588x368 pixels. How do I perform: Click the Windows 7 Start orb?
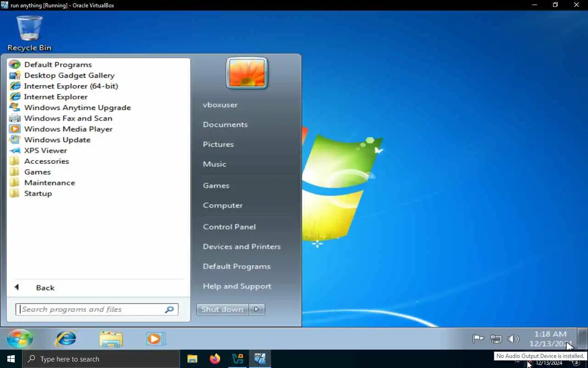[20, 339]
